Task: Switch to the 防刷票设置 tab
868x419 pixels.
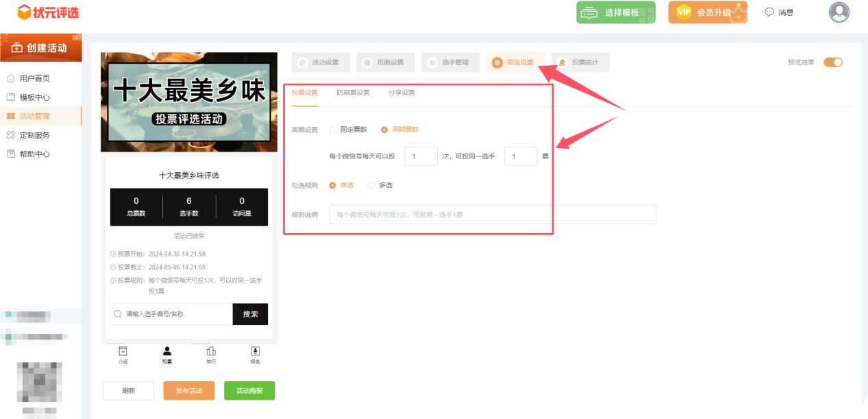Action: click(353, 93)
